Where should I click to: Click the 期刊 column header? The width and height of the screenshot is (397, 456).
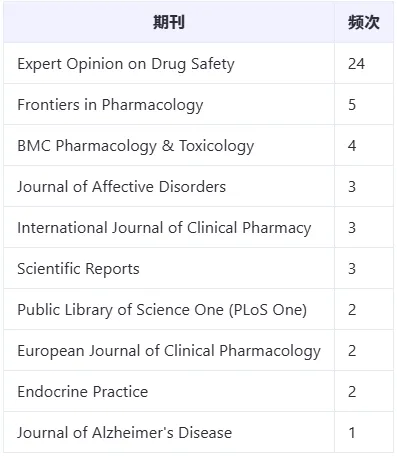169,22
